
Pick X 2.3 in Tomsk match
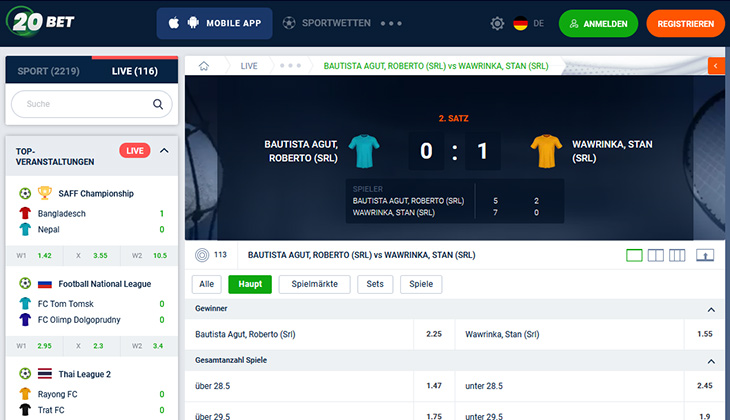tap(91, 345)
